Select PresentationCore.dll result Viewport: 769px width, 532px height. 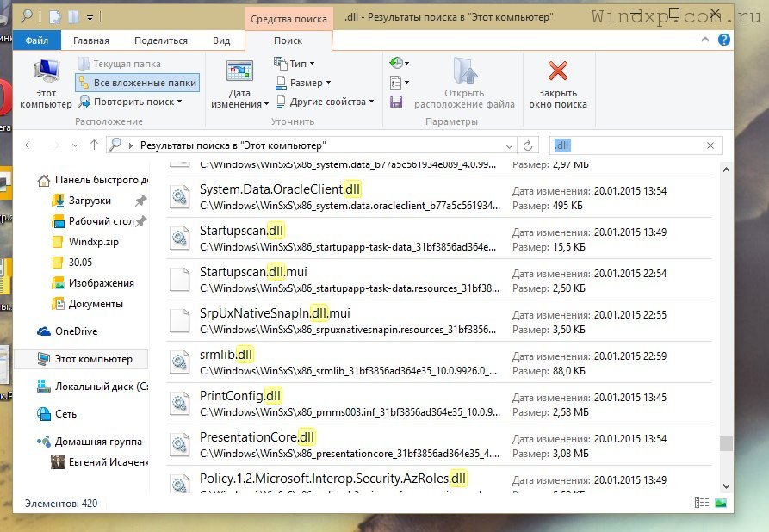tap(439, 445)
